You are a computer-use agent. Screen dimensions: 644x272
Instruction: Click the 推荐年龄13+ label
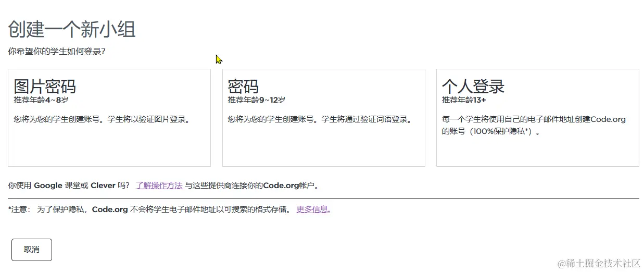point(464,100)
